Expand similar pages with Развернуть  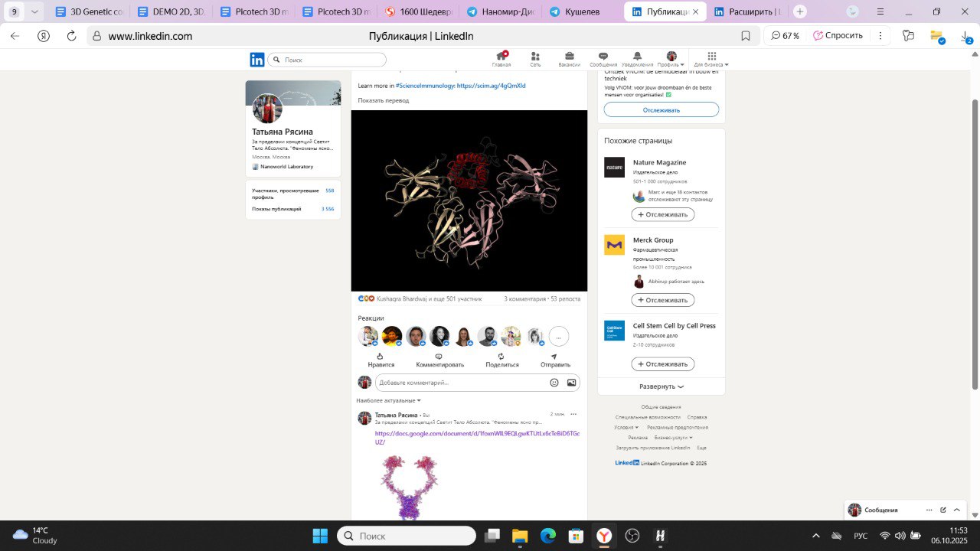661,386
